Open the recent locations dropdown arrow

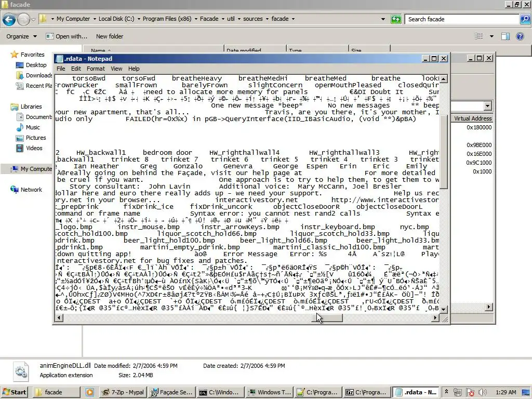(x=33, y=19)
